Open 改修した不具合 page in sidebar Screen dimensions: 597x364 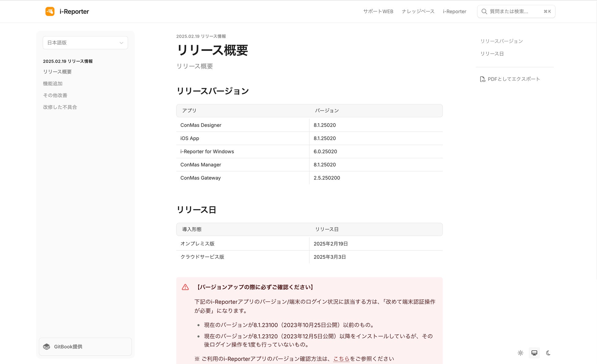pyautogui.click(x=60, y=107)
